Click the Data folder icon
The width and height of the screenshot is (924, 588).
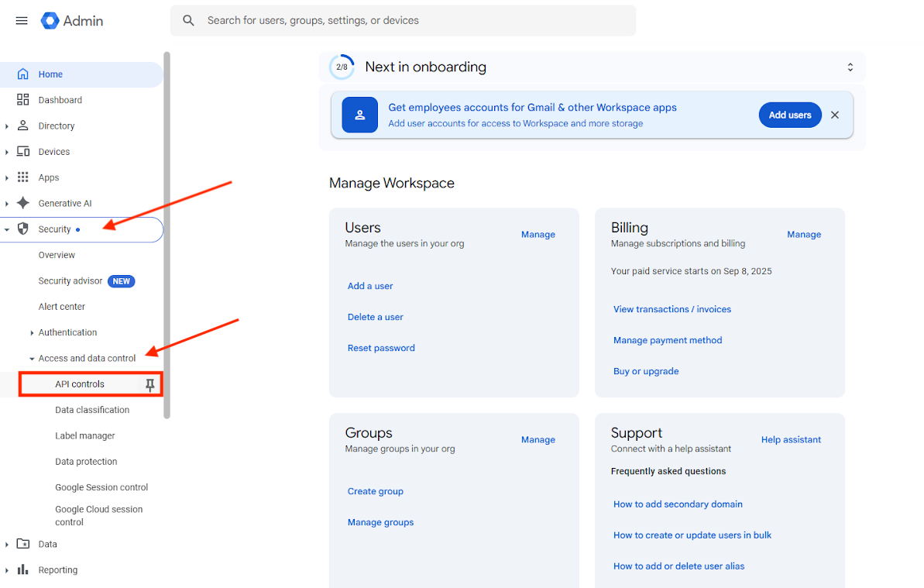click(x=23, y=544)
